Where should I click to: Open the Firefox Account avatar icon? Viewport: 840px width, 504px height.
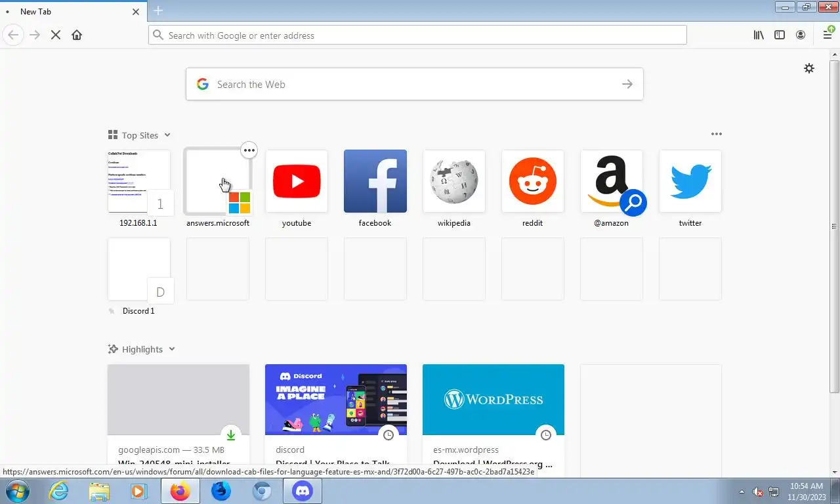point(801,35)
